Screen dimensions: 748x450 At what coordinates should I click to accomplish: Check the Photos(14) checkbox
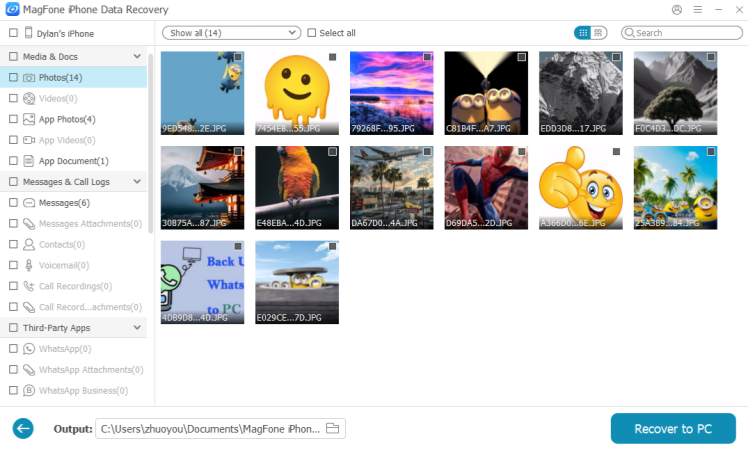click(13, 77)
